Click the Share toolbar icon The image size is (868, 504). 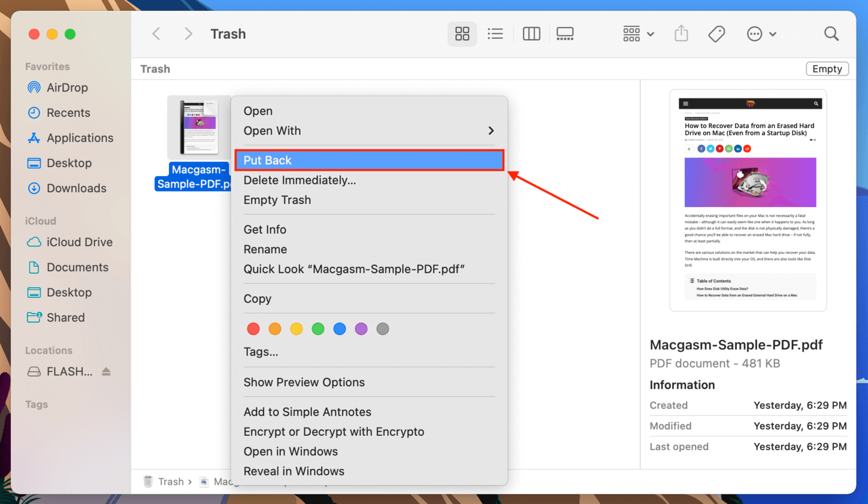[681, 34]
